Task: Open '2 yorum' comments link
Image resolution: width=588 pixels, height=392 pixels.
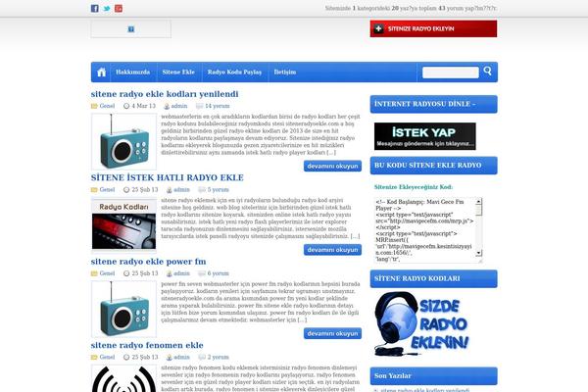Action: click(219, 357)
